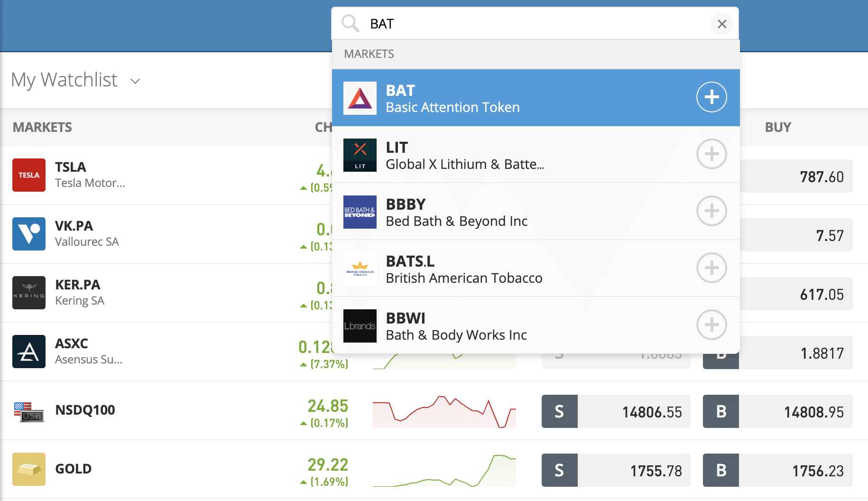Open the Vallourec logo icon
Image resolution: width=868 pixels, height=501 pixels.
(x=29, y=234)
